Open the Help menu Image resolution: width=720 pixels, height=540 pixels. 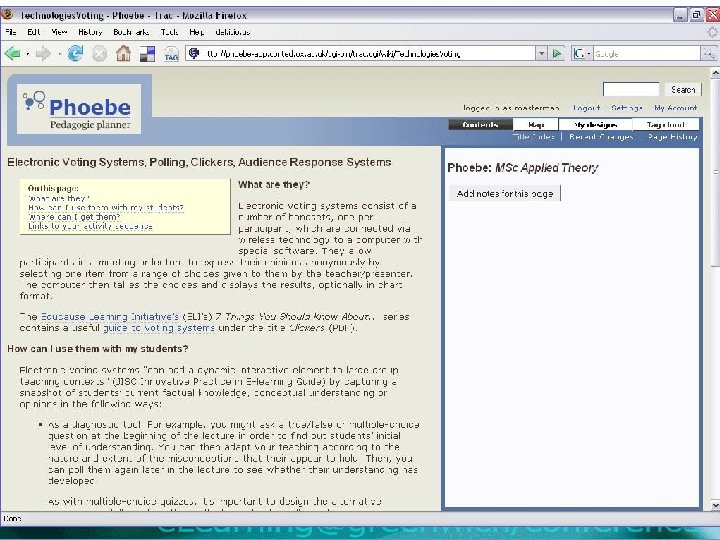197,32
